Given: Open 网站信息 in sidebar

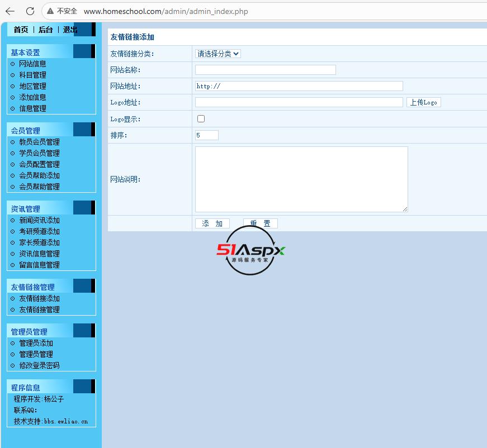Looking at the screenshot, I should [32, 64].
